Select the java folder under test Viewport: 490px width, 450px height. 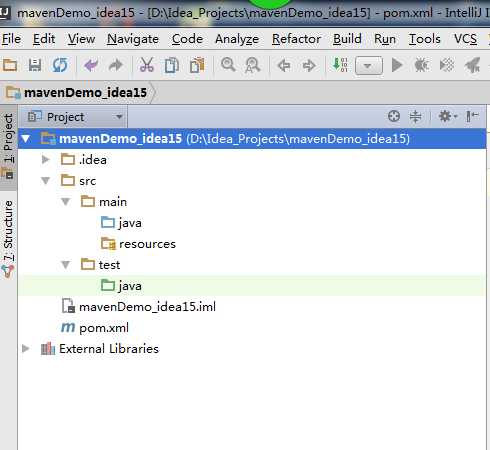(x=121, y=286)
